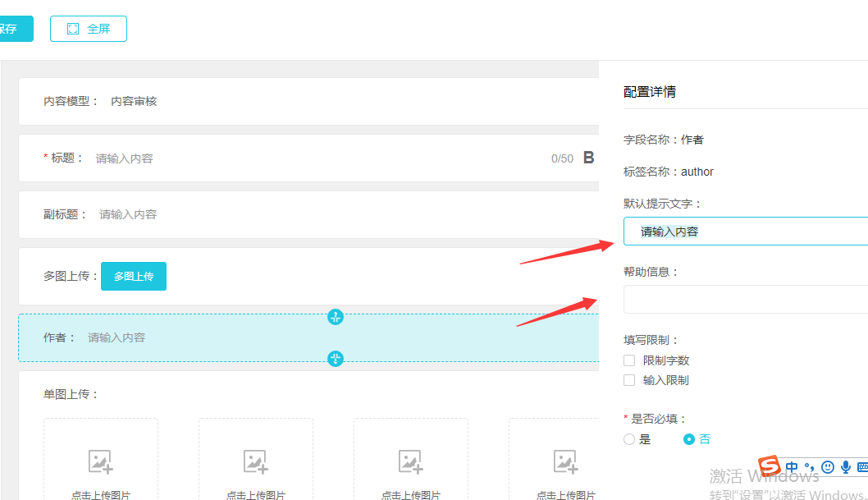Click the 默认提示文字 input field
Screen dimensions: 868x500
pos(746,232)
